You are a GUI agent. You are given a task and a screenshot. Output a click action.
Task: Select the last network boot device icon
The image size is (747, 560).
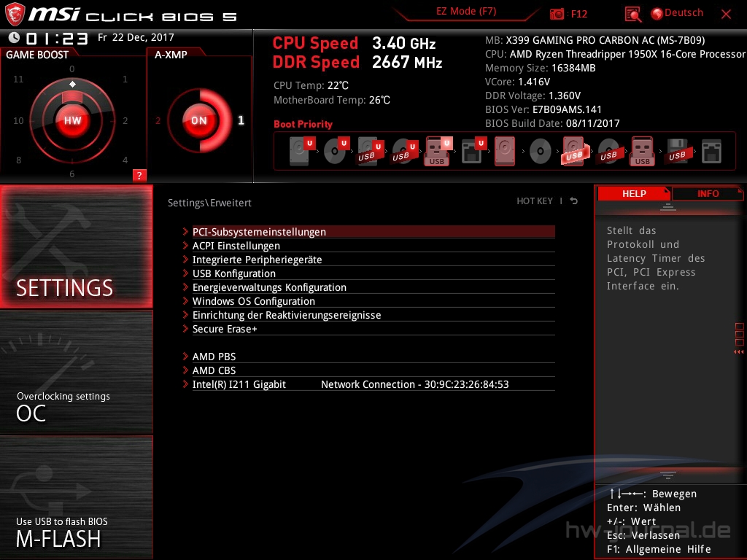click(x=711, y=152)
